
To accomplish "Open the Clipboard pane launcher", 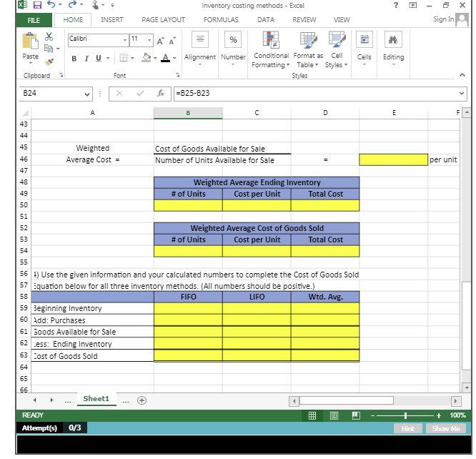I will (x=61, y=75).
